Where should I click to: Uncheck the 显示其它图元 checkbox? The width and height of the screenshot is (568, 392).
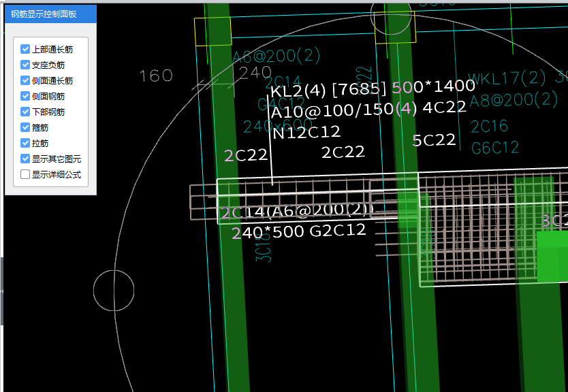25,159
